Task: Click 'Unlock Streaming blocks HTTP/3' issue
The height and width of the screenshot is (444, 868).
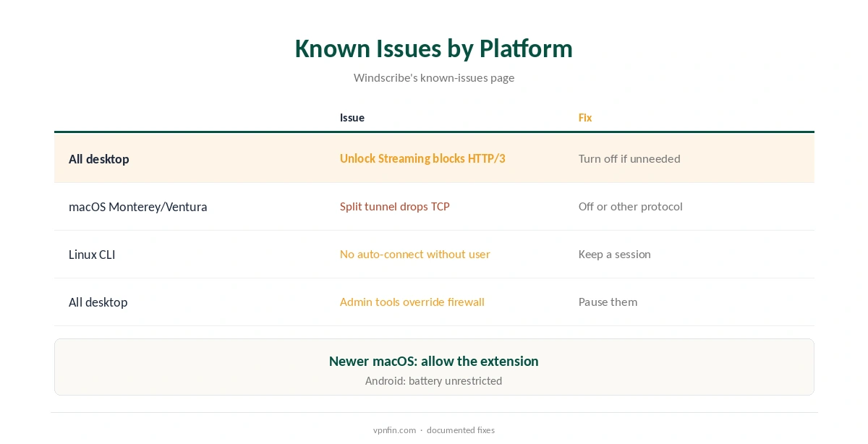Action: tap(422, 158)
